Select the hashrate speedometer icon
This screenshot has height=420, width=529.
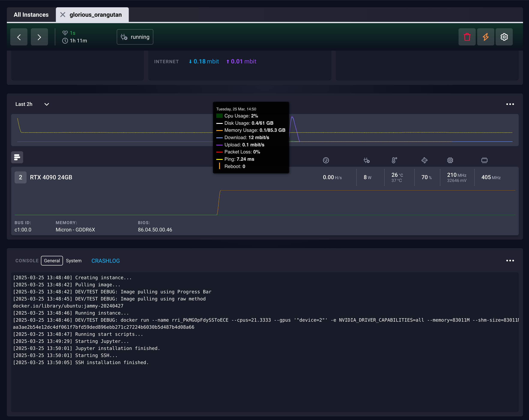click(326, 160)
